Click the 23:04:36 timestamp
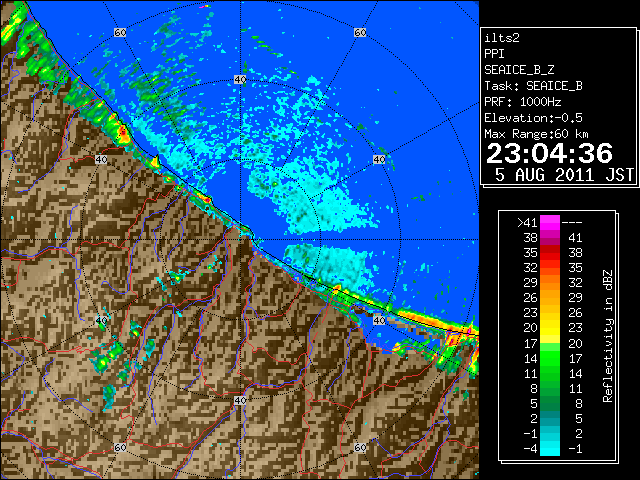The width and height of the screenshot is (640, 480). tap(549, 153)
